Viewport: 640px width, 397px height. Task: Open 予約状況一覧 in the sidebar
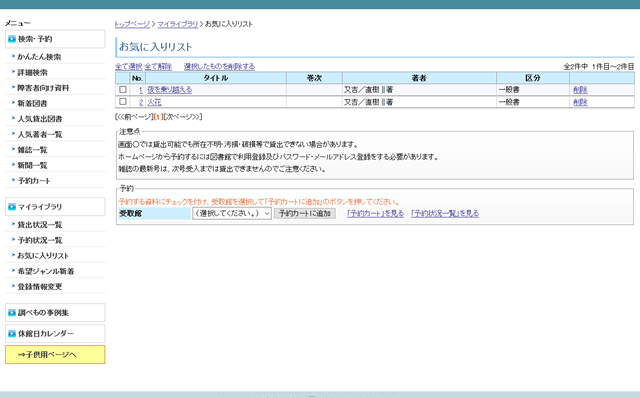pyautogui.click(x=40, y=240)
